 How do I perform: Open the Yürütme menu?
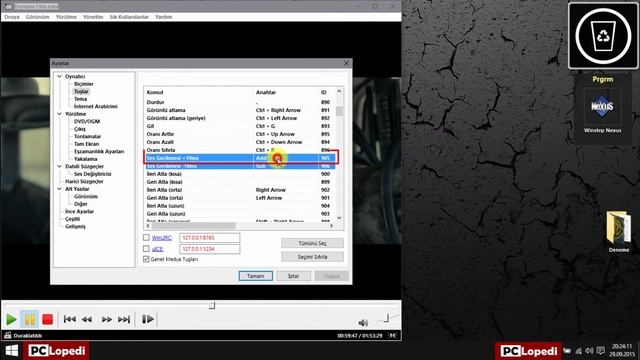pyautogui.click(x=66, y=17)
